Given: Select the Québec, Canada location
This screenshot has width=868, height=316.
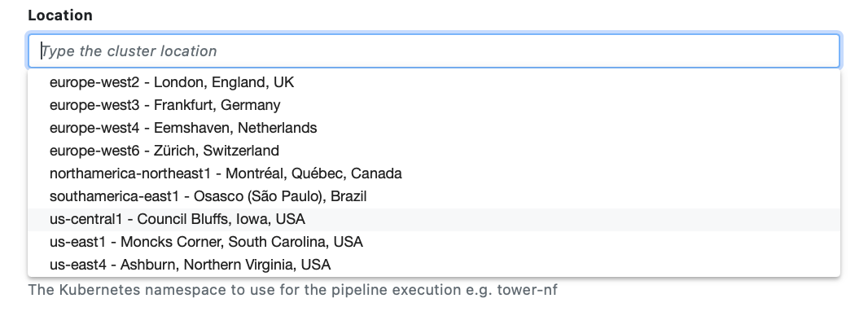Looking at the screenshot, I should (434, 173).
